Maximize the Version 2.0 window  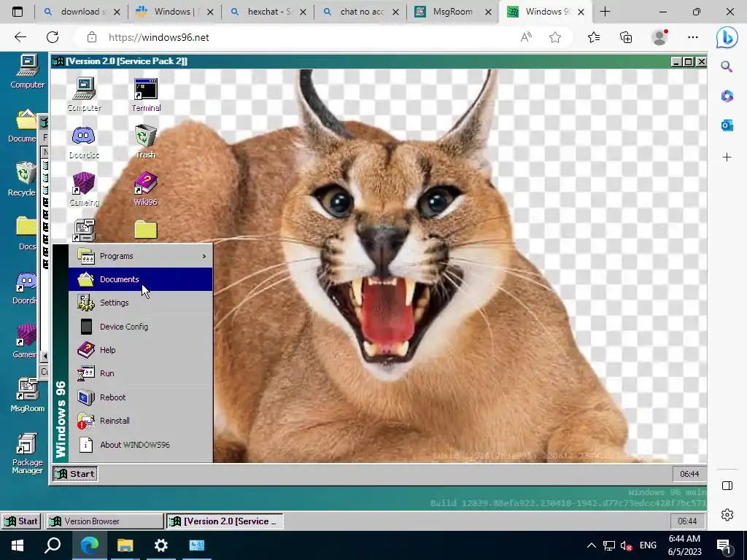[x=689, y=61]
